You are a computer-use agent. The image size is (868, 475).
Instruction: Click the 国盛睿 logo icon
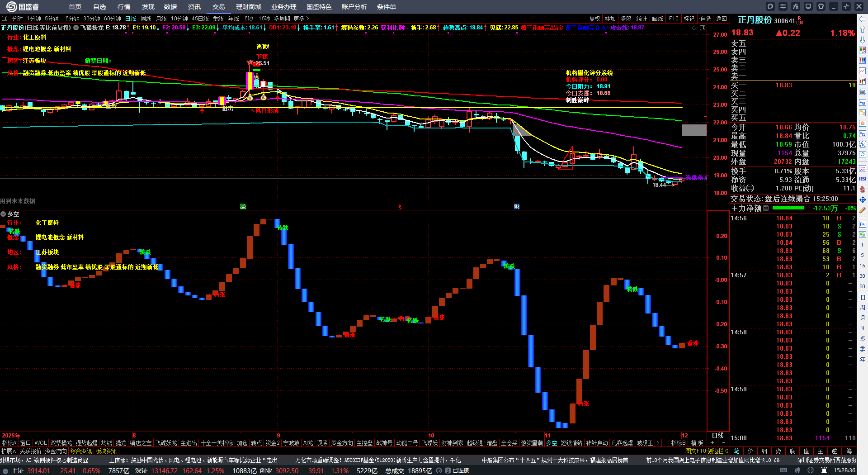11,6
